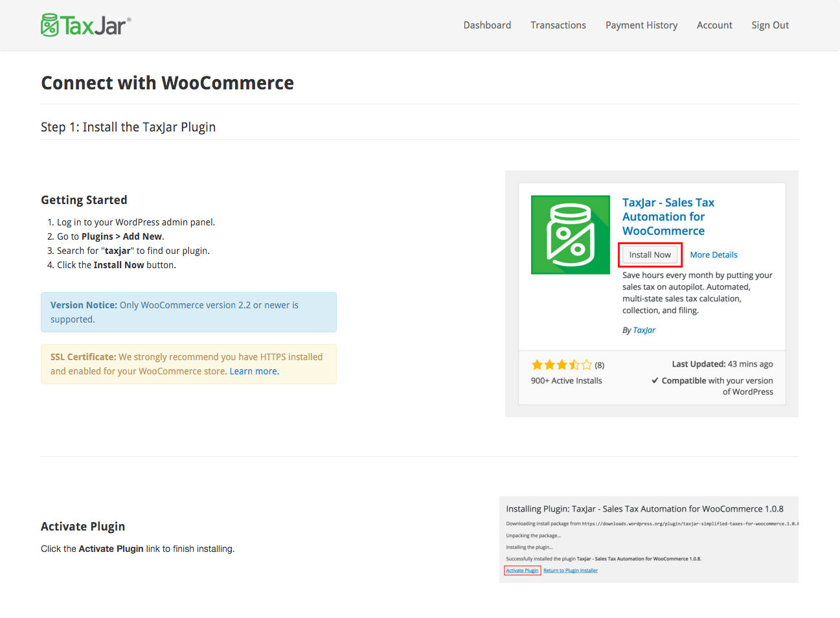The image size is (840, 618).
Task: Click the 'Getting Started' heading
Action: point(84,200)
